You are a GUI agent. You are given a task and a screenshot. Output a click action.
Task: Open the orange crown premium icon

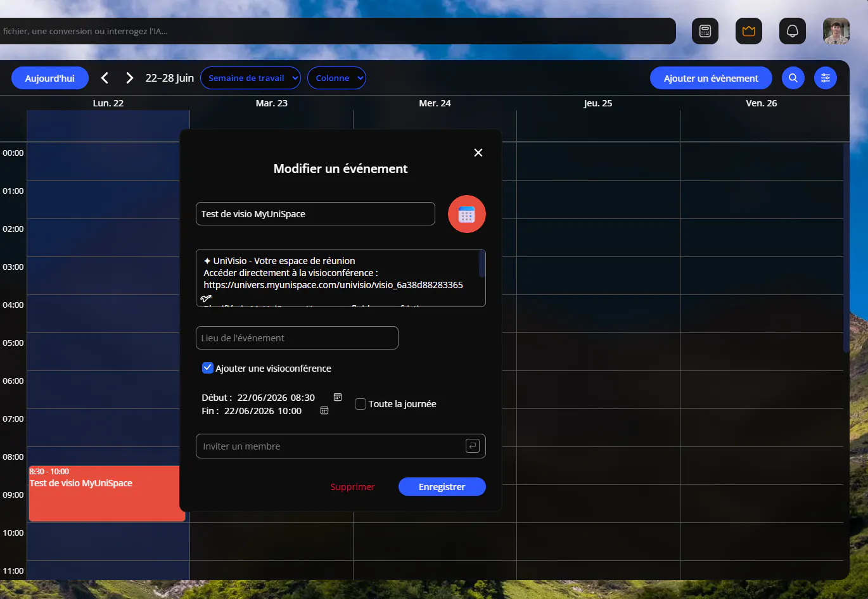point(749,31)
